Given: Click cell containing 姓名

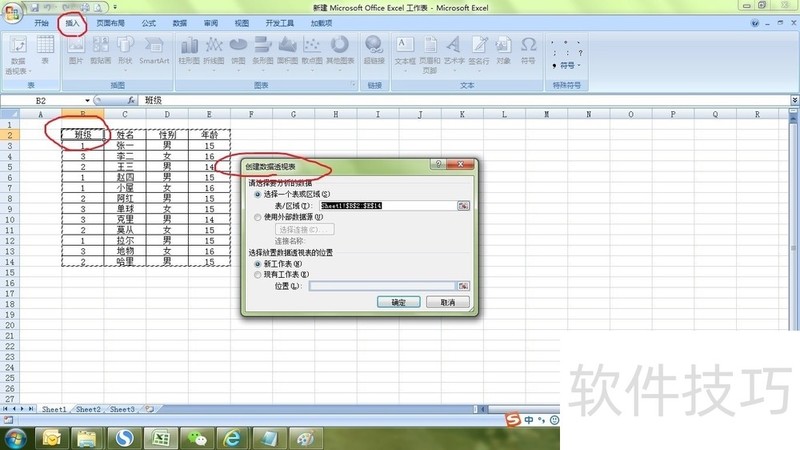Looking at the screenshot, I should tap(125, 135).
